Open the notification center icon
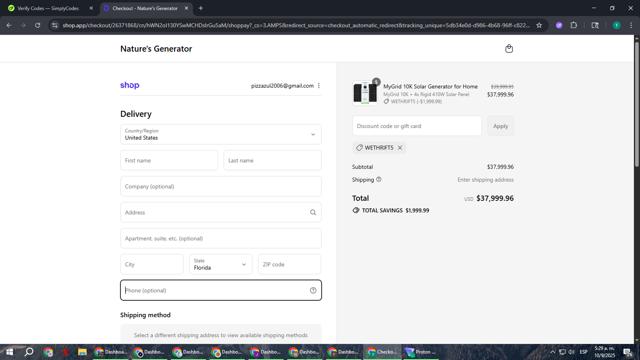Screen dimensions: 640x360 [x=628, y=352]
